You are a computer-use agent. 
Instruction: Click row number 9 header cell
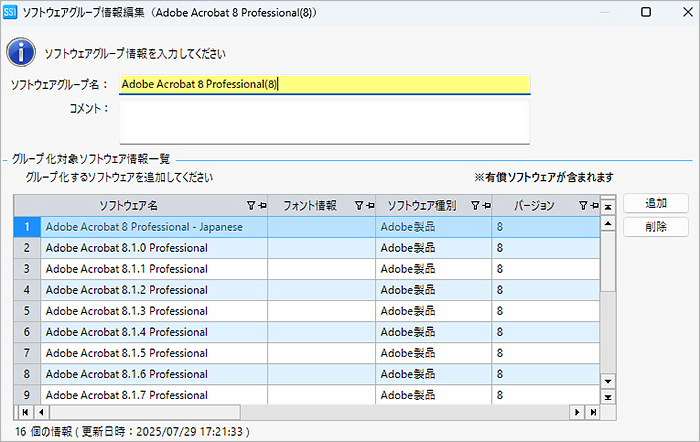tap(27, 395)
